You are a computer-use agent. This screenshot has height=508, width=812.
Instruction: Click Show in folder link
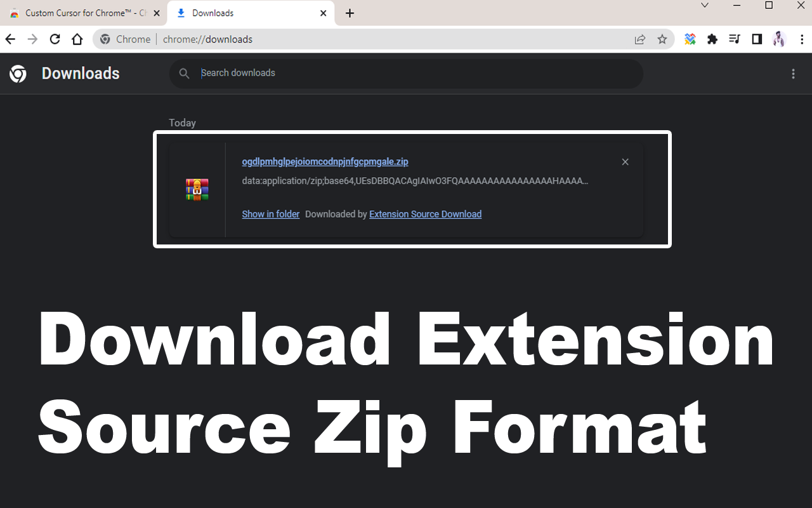(271, 214)
